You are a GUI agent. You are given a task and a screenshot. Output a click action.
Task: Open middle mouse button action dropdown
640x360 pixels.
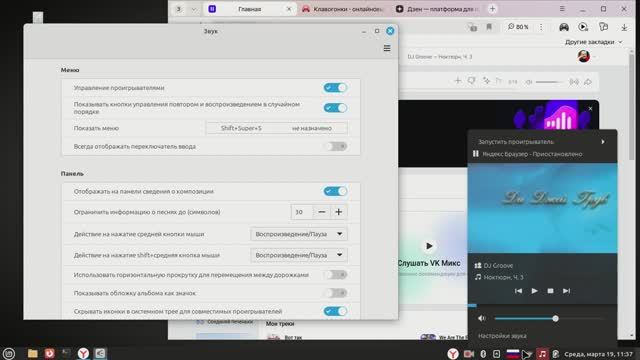[299, 234]
